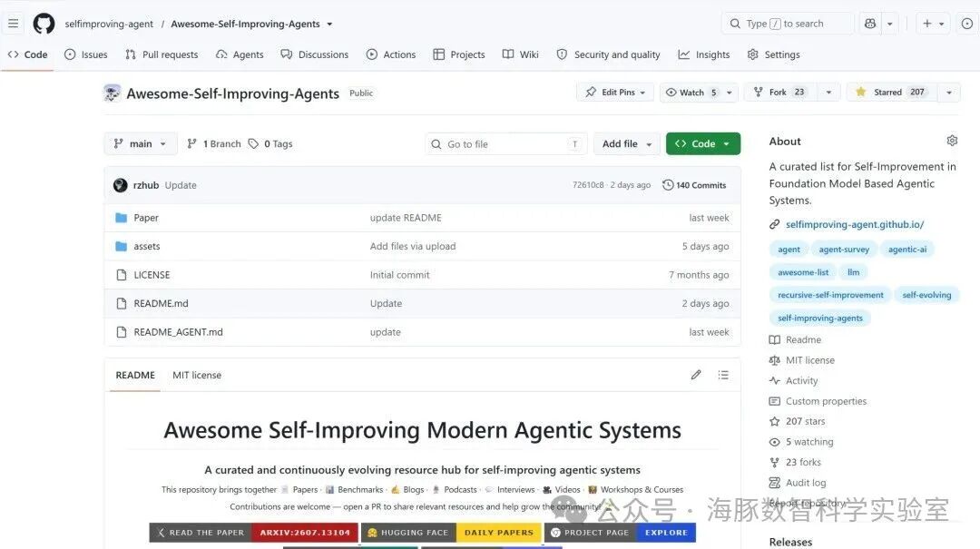Click the recursive-self-improvement topic tag
Image resolution: width=980 pixels, height=549 pixels.
[830, 295]
